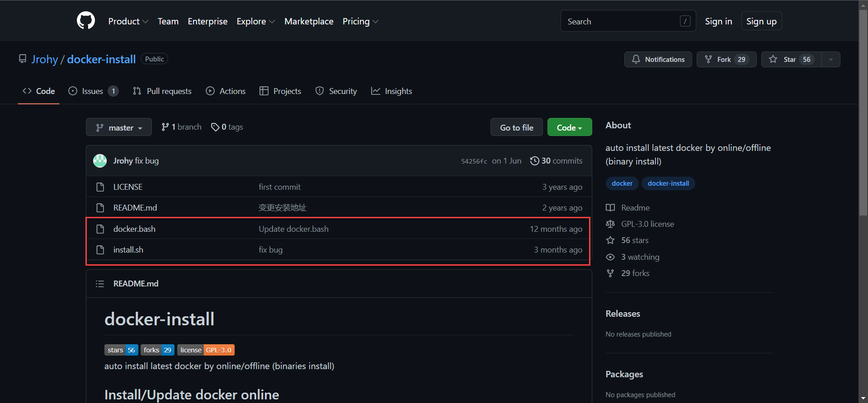
Task: Click the star icon in Star button
Action: click(773, 59)
